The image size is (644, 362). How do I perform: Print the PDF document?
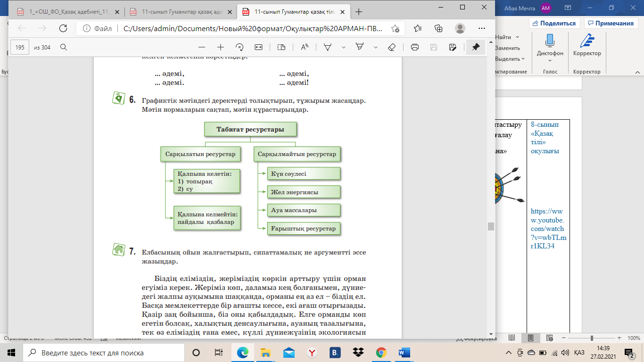coord(415,47)
